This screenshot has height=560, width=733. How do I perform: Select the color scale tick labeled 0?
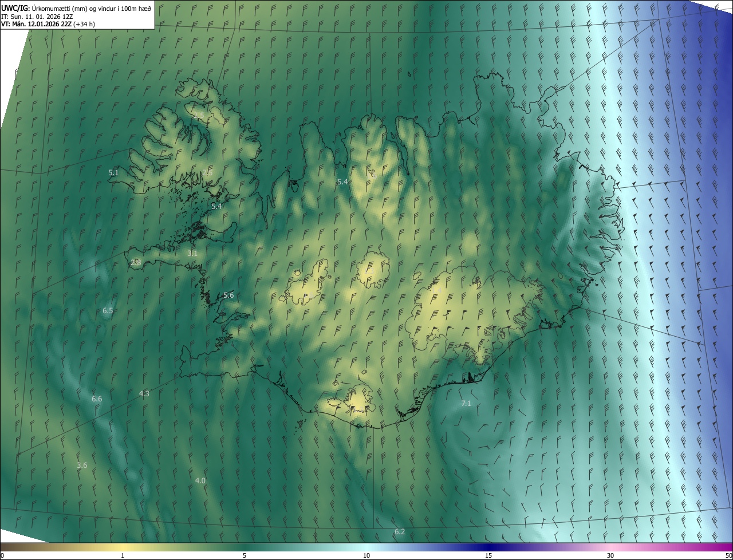[x=2, y=556]
